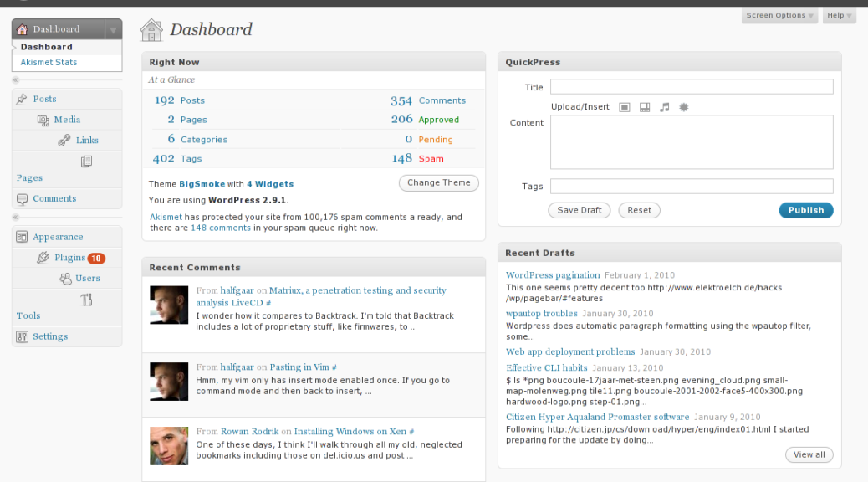The image size is (868, 482).
Task: Open the Media menu
Action: click(67, 119)
